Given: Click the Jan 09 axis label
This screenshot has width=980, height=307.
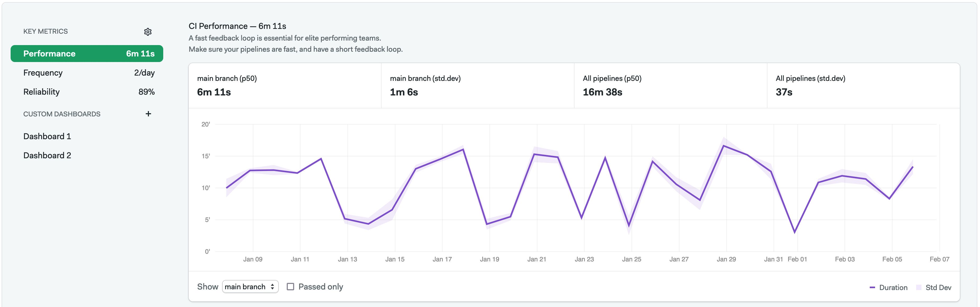Looking at the screenshot, I should tap(253, 259).
